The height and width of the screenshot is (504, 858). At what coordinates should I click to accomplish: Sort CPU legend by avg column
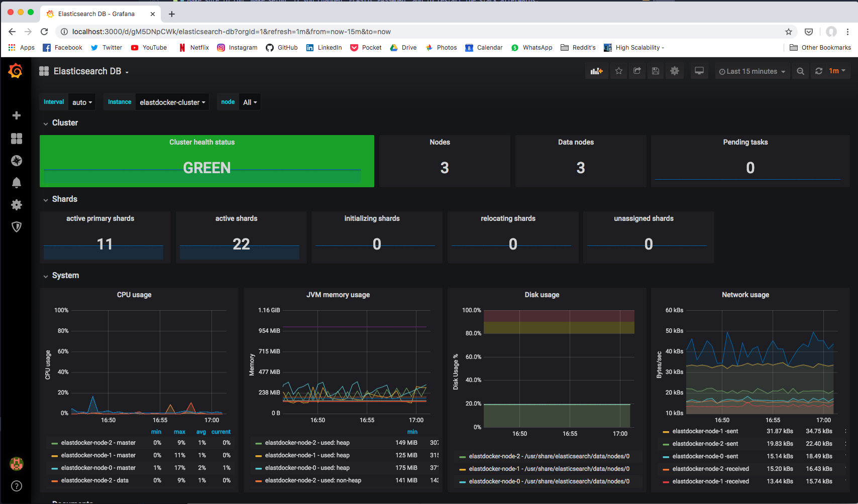[x=201, y=432]
